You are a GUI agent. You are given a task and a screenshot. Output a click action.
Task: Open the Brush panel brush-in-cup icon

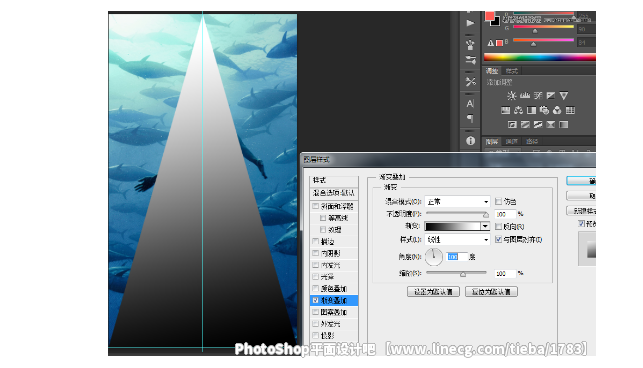[x=470, y=44]
